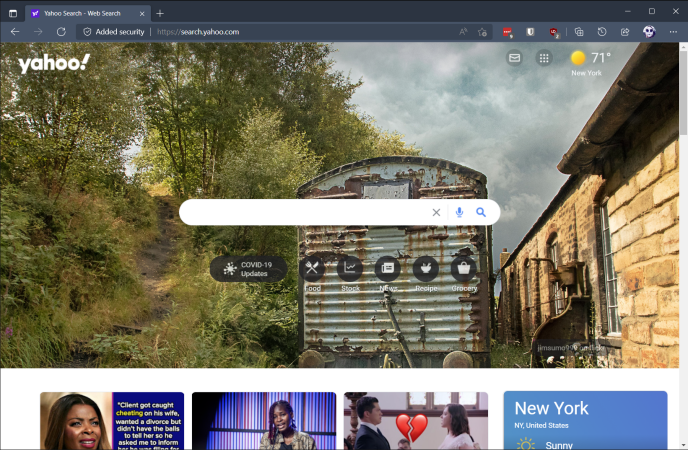The width and height of the screenshot is (688, 450).
Task: Open the uBlock-style red badge extension
Action: click(x=554, y=32)
